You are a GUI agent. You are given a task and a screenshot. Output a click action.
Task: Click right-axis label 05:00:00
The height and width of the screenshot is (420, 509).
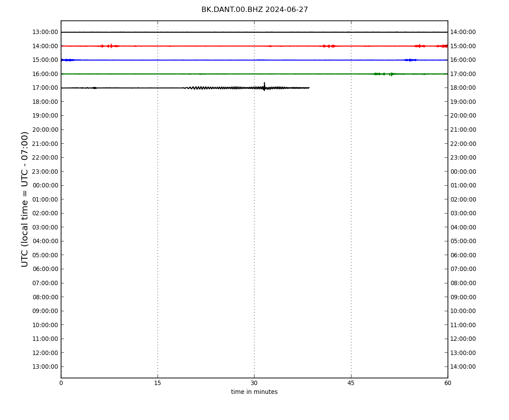pyautogui.click(x=463, y=241)
